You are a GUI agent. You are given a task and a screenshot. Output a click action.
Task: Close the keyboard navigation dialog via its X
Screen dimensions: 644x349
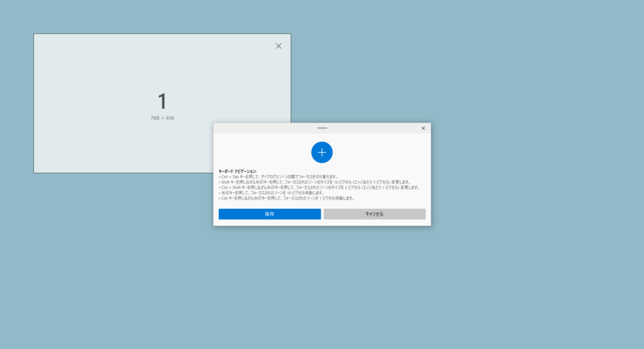pos(423,128)
